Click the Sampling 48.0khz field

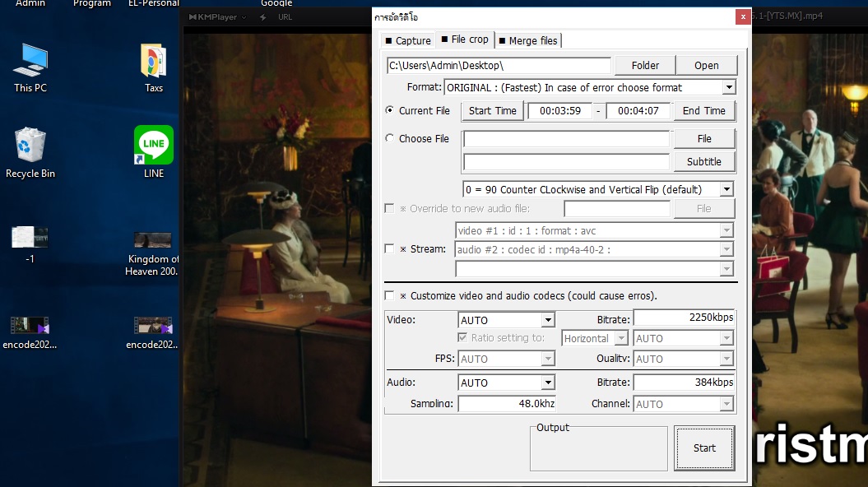pos(507,404)
